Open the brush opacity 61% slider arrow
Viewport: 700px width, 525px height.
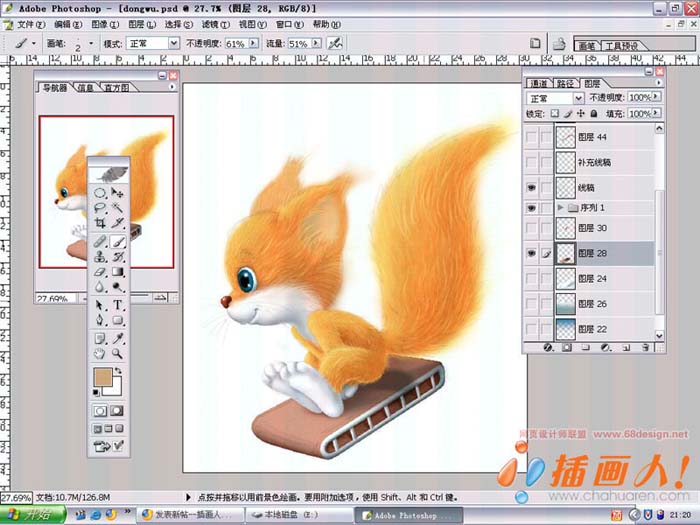[254, 43]
